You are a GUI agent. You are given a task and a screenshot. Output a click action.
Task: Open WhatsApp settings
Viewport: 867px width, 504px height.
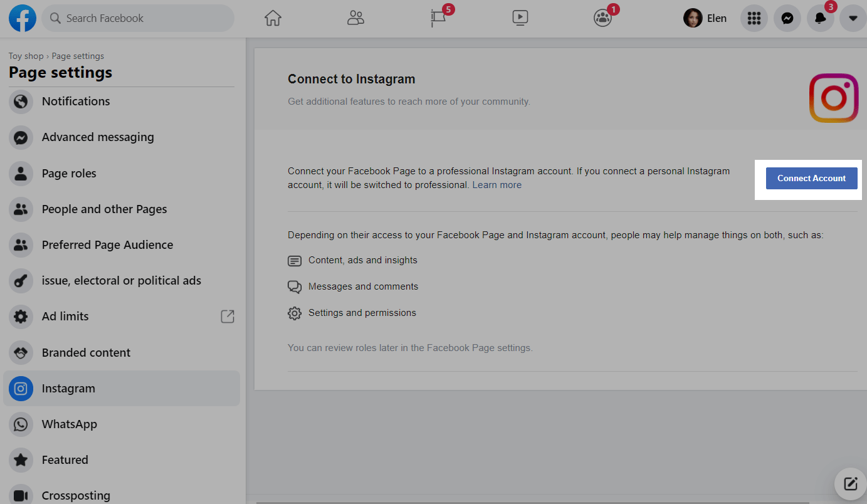click(x=122, y=424)
